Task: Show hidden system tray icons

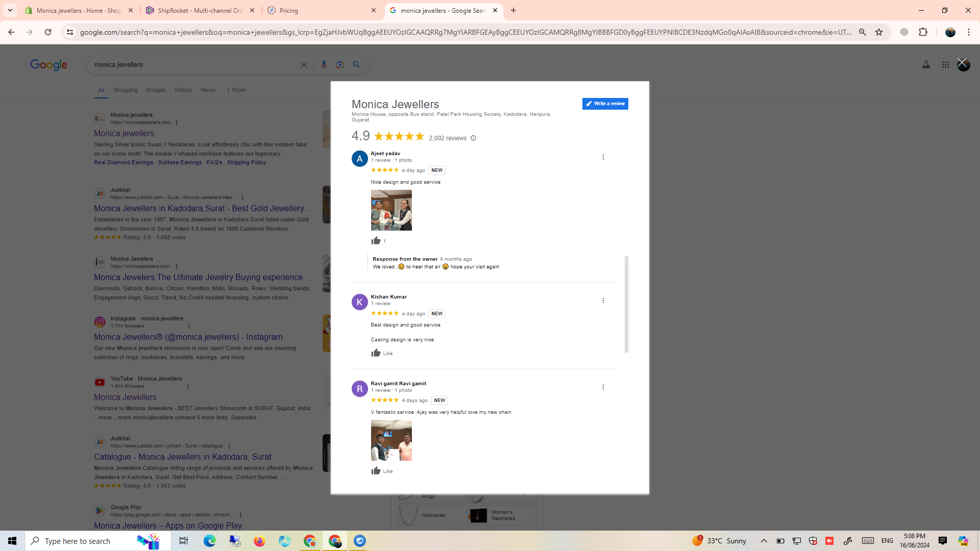Action: [764, 541]
